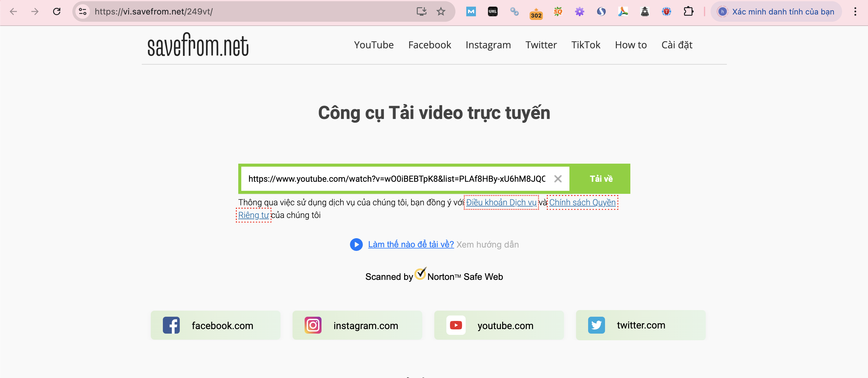Open the colorful arrow extension icon
Screen dimensions: 868x378
point(623,12)
